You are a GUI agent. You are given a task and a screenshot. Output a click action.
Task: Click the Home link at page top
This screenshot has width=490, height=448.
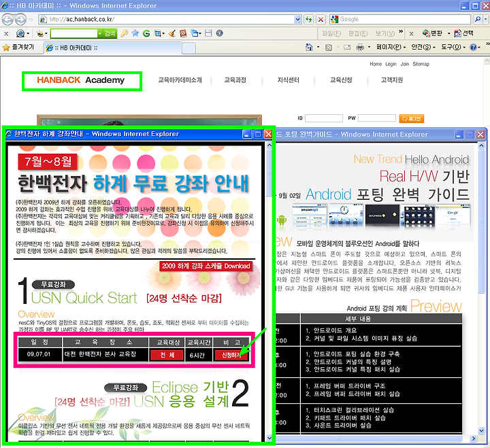click(x=376, y=64)
